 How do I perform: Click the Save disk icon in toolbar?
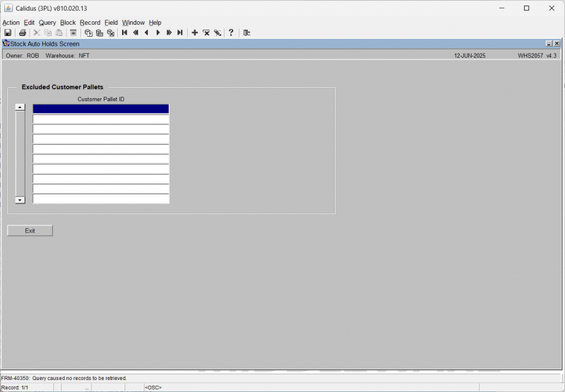click(8, 32)
